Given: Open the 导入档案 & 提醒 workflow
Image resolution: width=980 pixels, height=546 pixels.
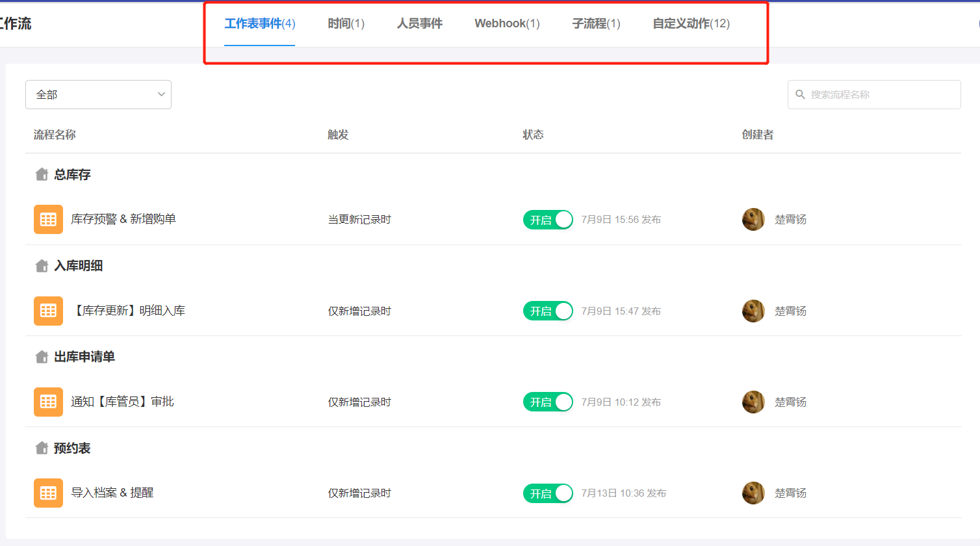Looking at the screenshot, I should [x=112, y=493].
